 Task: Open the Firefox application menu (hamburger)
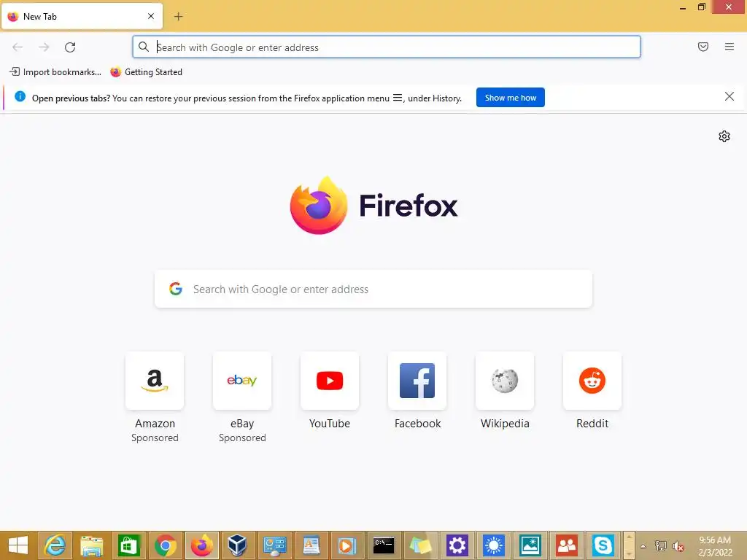click(729, 47)
